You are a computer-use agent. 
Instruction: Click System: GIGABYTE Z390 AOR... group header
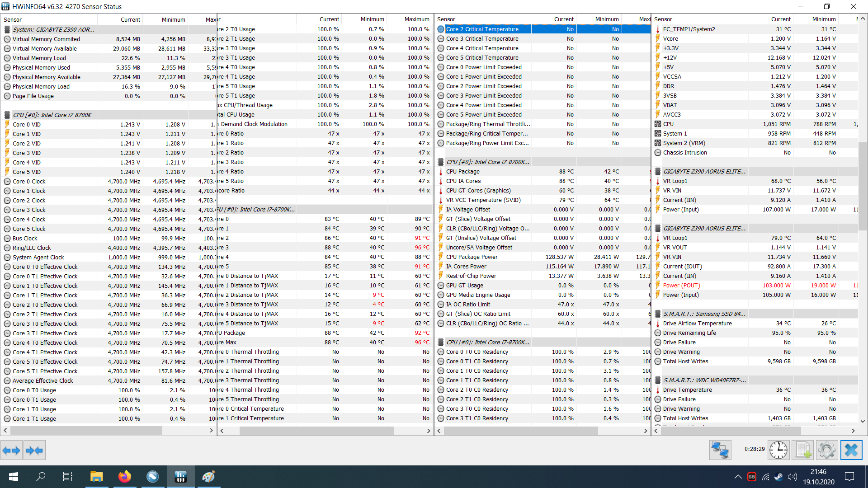[53, 29]
